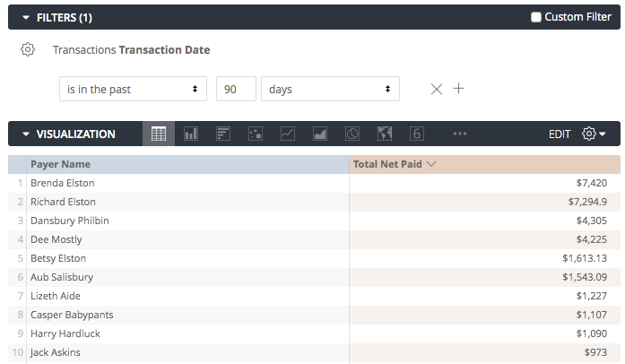Remove the Transaction Date filter with X

click(437, 89)
